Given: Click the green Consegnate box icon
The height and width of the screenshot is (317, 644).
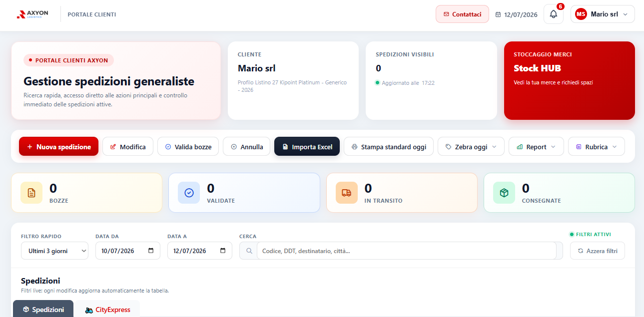Looking at the screenshot, I should (504, 193).
